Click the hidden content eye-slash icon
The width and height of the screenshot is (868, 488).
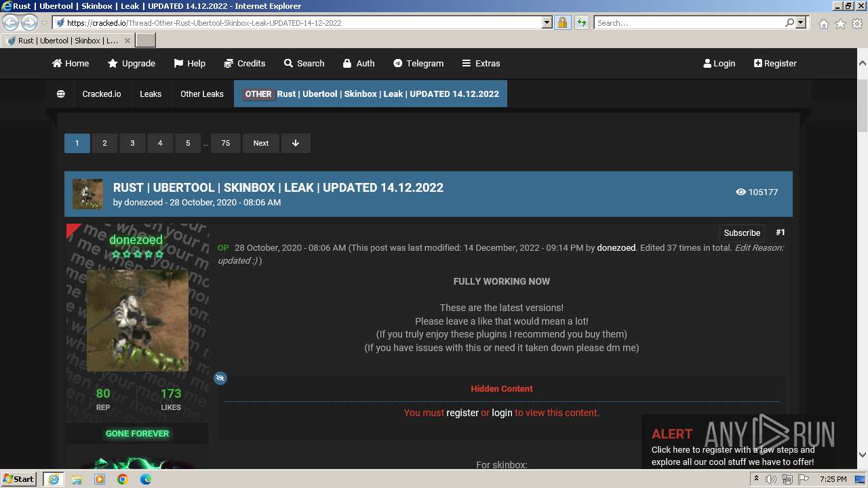pyautogui.click(x=220, y=378)
